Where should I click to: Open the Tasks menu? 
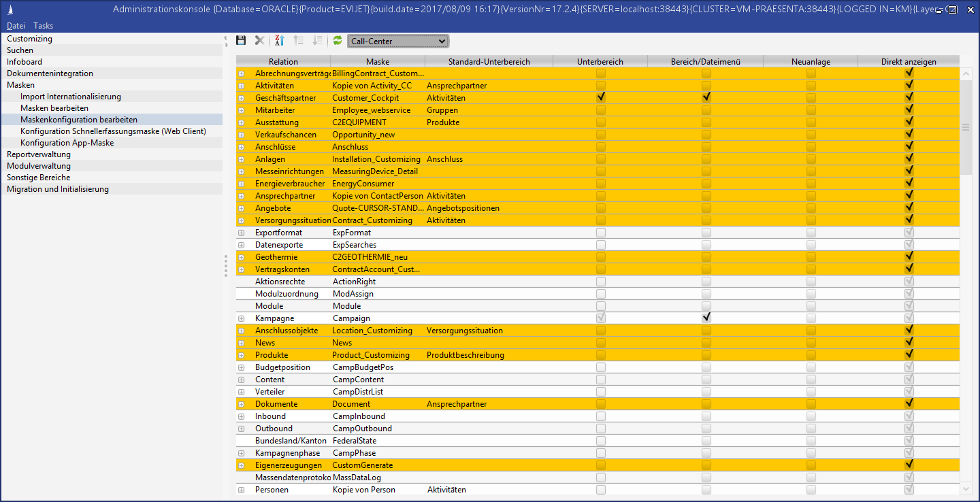(x=44, y=26)
